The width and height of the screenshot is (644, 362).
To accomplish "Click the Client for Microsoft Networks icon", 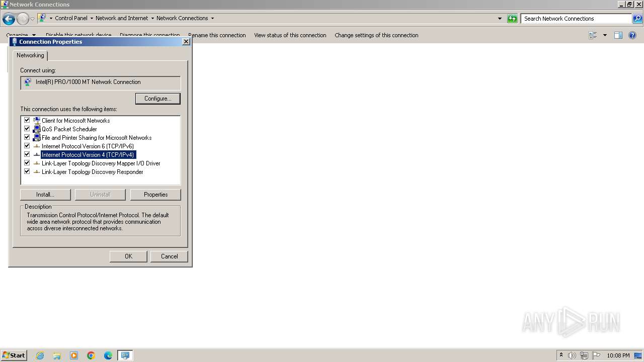I will pos(37,121).
